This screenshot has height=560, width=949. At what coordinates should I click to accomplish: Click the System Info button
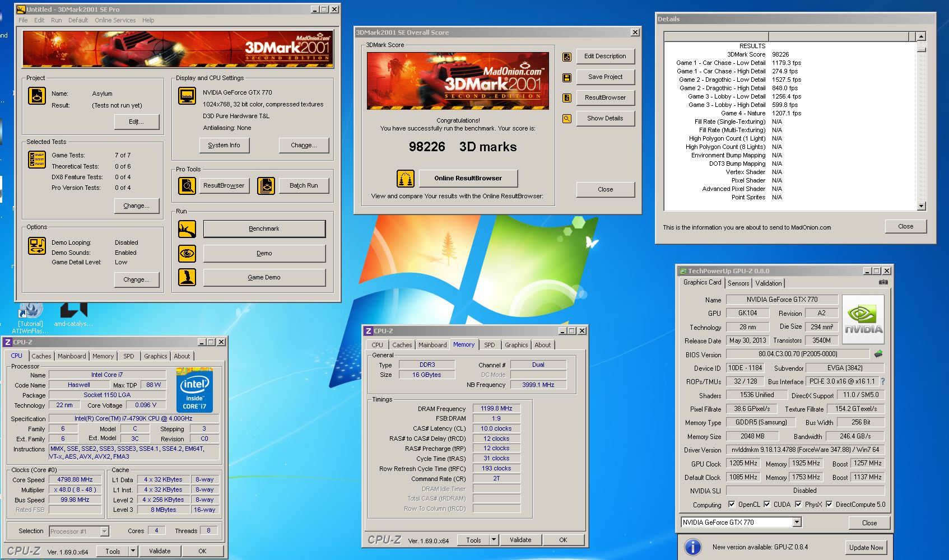(x=224, y=146)
